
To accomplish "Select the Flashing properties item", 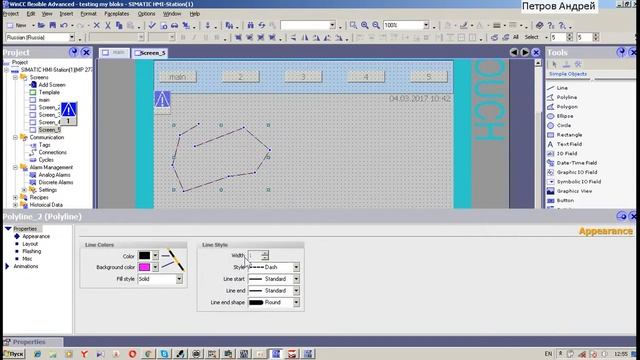I will [32, 251].
